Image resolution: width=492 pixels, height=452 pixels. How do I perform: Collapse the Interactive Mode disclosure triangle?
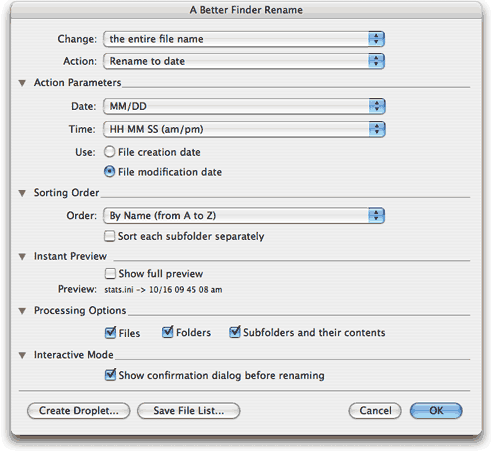(22, 355)
